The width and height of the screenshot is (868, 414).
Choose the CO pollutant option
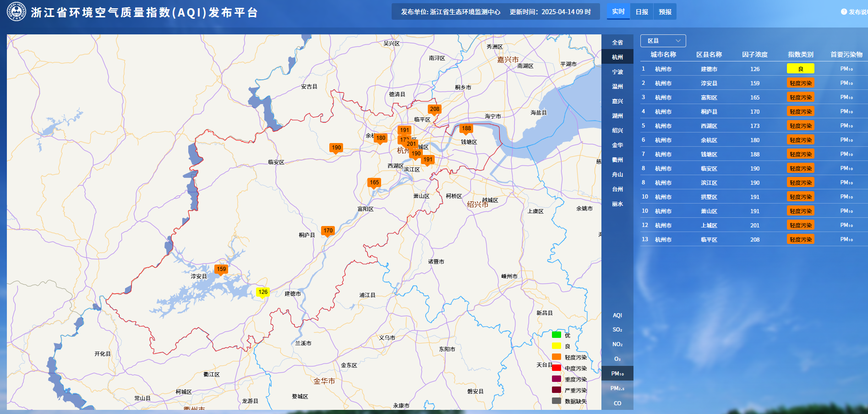pyautogui.click(x=617, y=403)
